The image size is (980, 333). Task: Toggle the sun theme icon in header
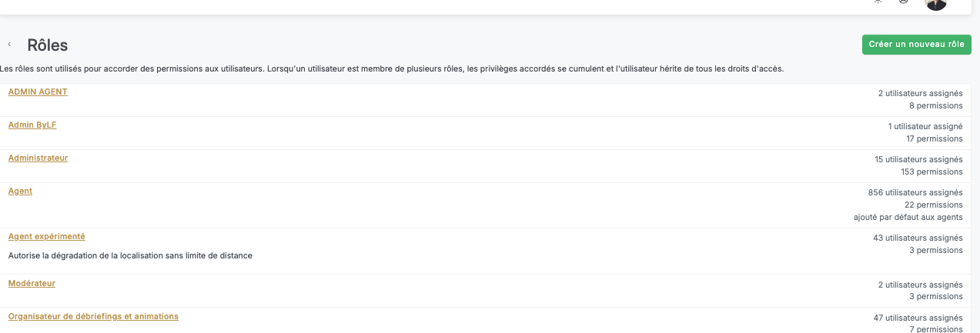[x=878, y=2]
